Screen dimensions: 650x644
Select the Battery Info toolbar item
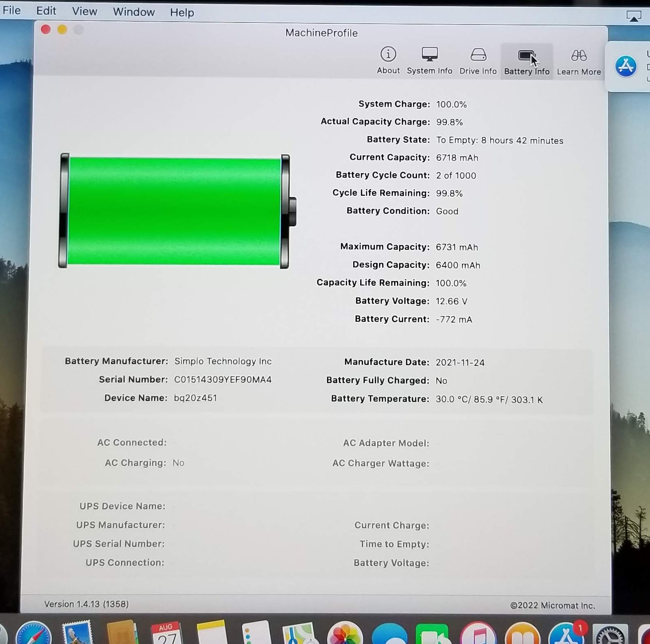point(527,61)
